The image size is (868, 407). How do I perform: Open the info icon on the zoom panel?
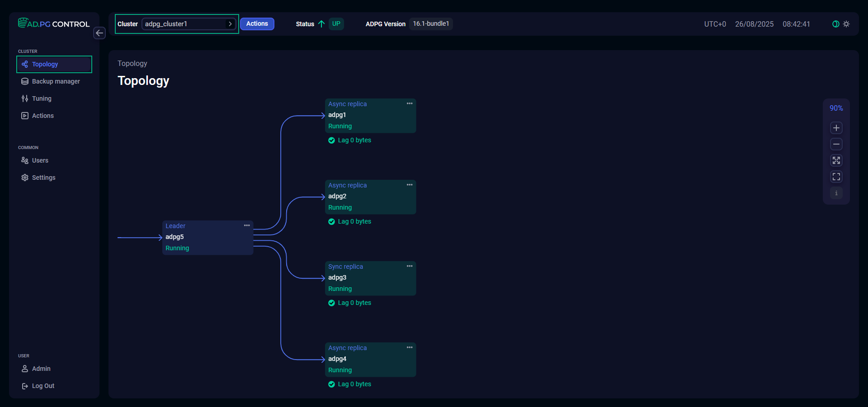pyautogui.click(x=836, y=193)
